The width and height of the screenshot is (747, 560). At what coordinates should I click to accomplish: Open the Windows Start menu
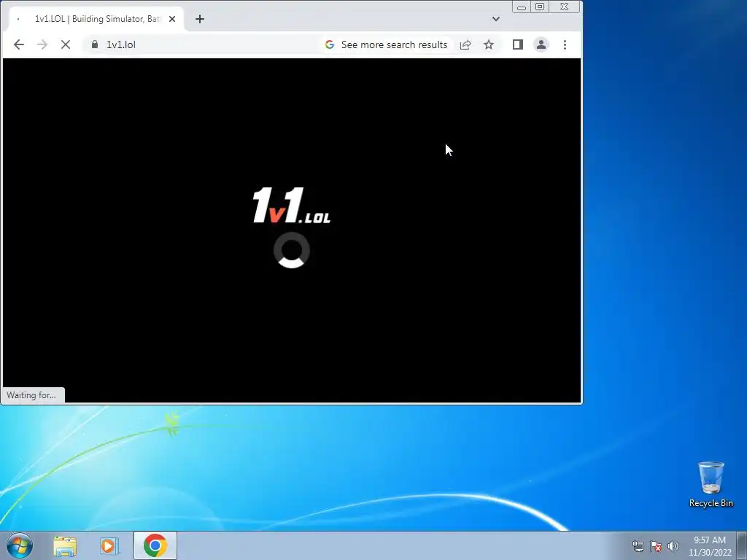pos(20,545)
